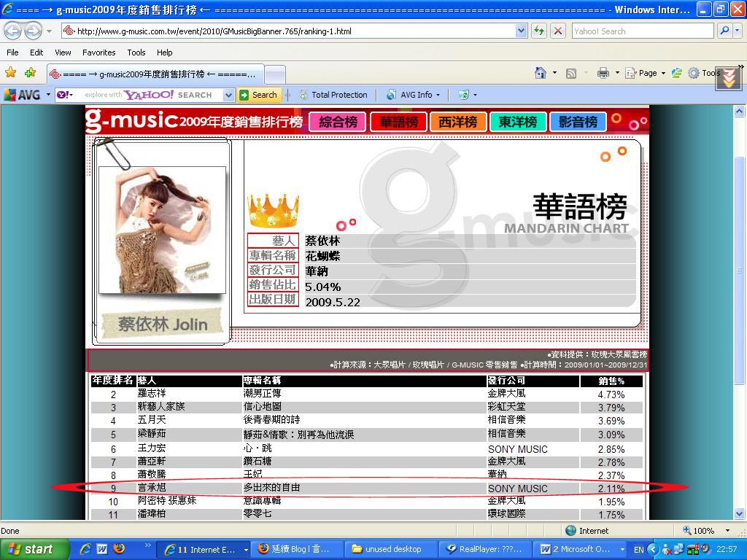Click the orange double-chevron download icon
Image resolution: width=747 pixels, height=560 pixels.
[x=729, y=77]
